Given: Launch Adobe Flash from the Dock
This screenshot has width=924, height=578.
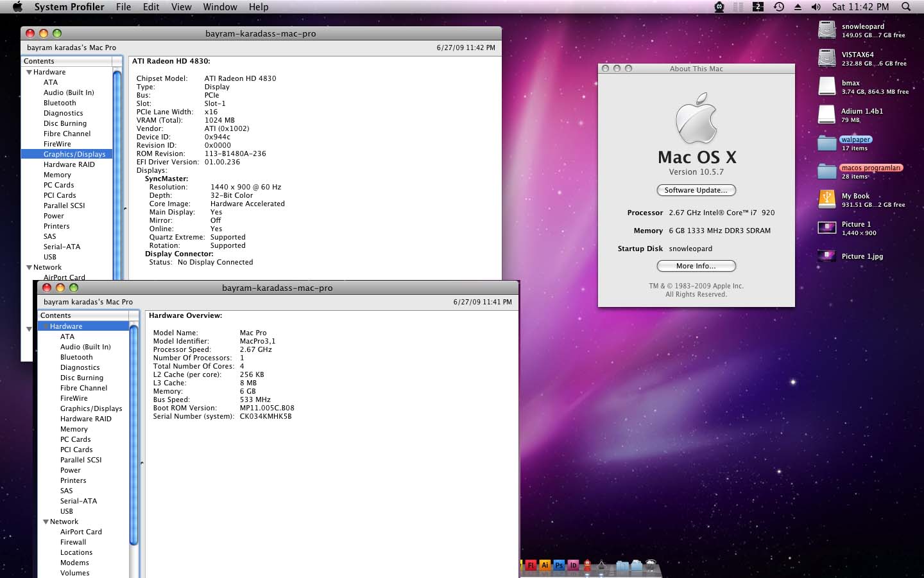Looking at the screenshot, I should click(x=531, y=565).
